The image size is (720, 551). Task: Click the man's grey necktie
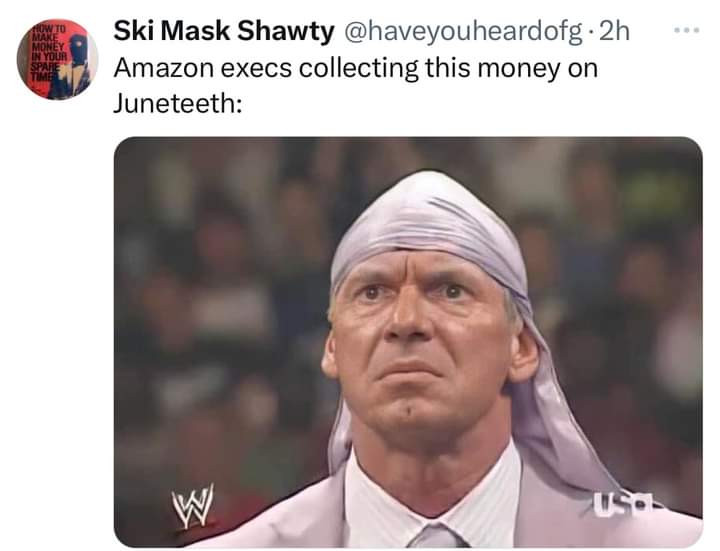point(435,536)
